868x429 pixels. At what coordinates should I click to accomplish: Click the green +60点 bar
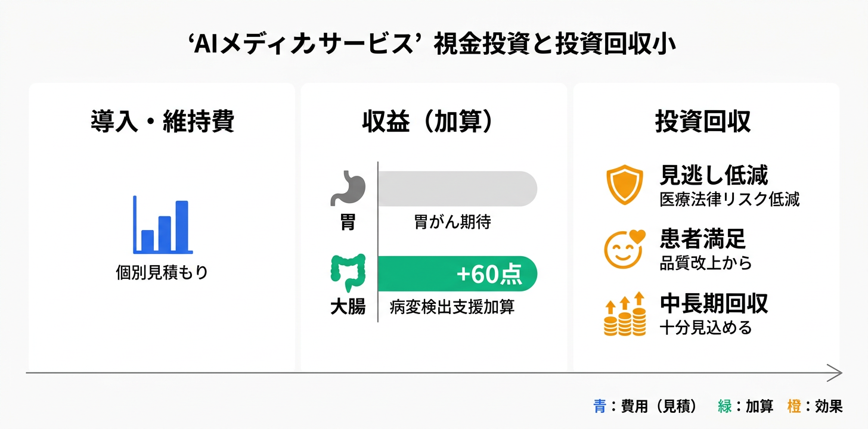pos(458,273)
